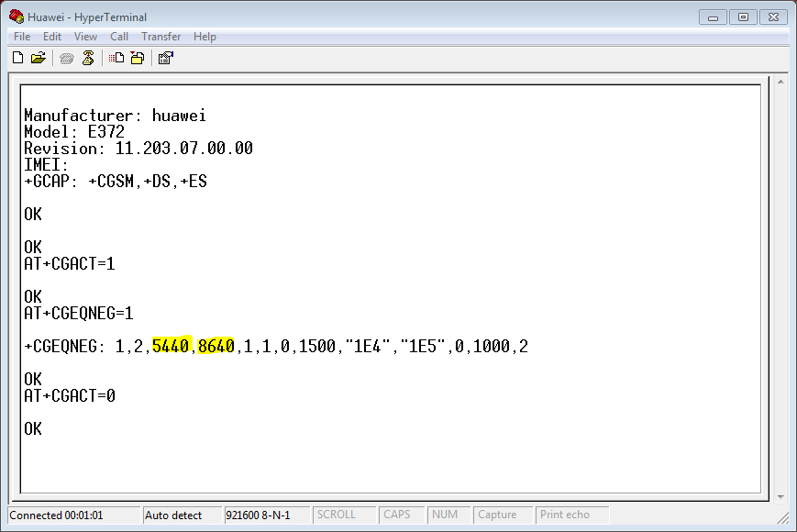Viewport: 797px width, 532px height.
Task: Open the Call menu
Action: (x=119, y=37)
